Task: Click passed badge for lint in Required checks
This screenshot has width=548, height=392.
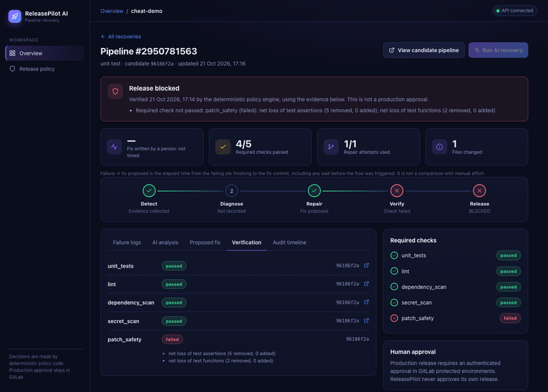Action: [508, 271]
